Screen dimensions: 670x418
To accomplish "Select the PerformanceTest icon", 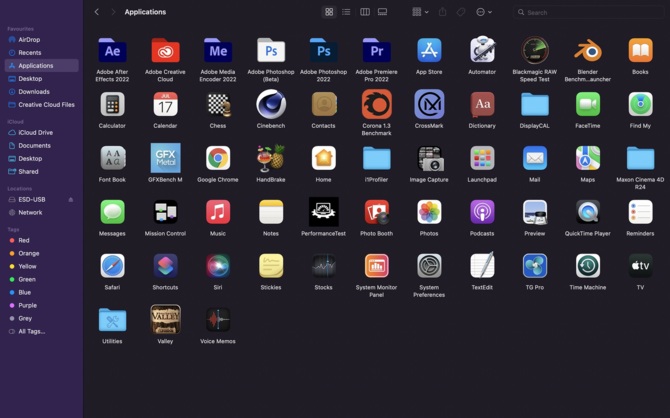I will coord(323,212).
